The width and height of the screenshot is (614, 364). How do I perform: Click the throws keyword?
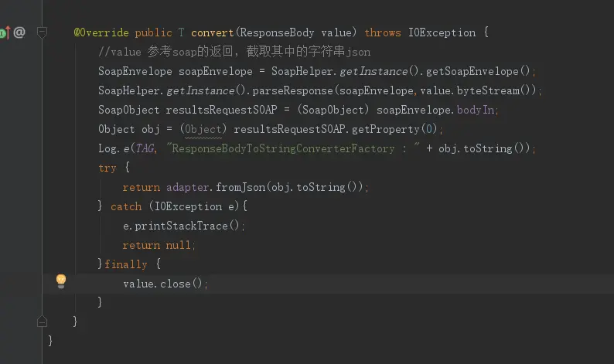point(383,32)
